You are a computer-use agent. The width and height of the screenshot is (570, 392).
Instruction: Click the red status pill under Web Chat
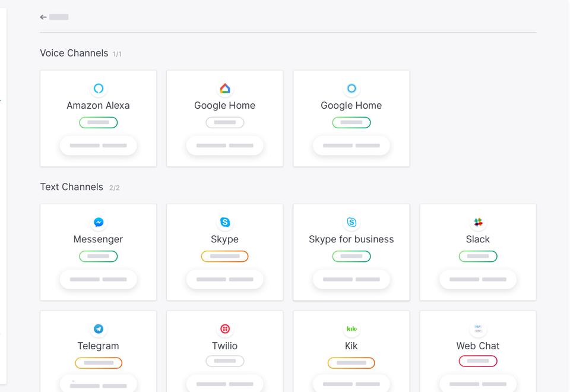[478, 361]
